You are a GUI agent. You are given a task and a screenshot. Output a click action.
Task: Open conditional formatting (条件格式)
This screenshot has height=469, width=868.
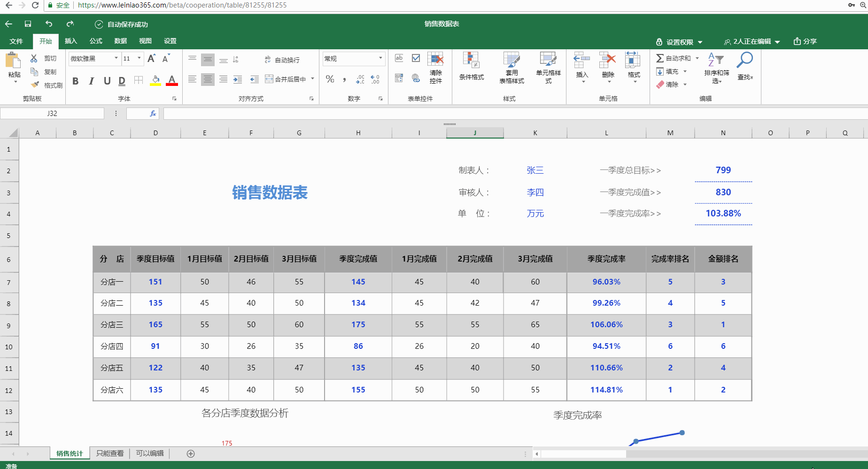[x=471, y=66]
